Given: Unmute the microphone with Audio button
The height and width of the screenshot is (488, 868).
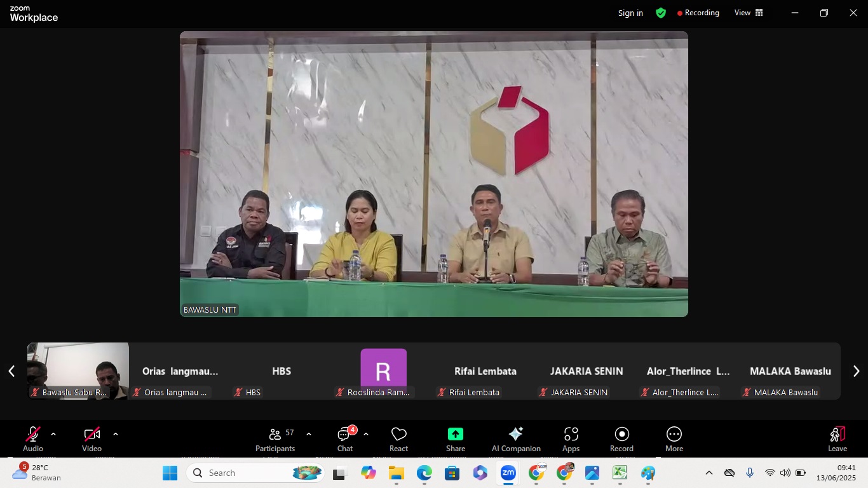Looking at the screenshot, I should point(33,439).
